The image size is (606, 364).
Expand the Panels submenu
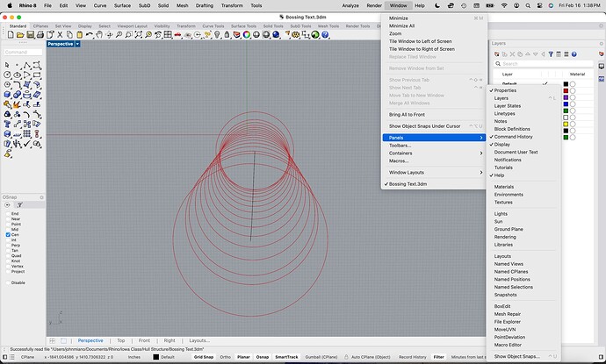[434, 138]
